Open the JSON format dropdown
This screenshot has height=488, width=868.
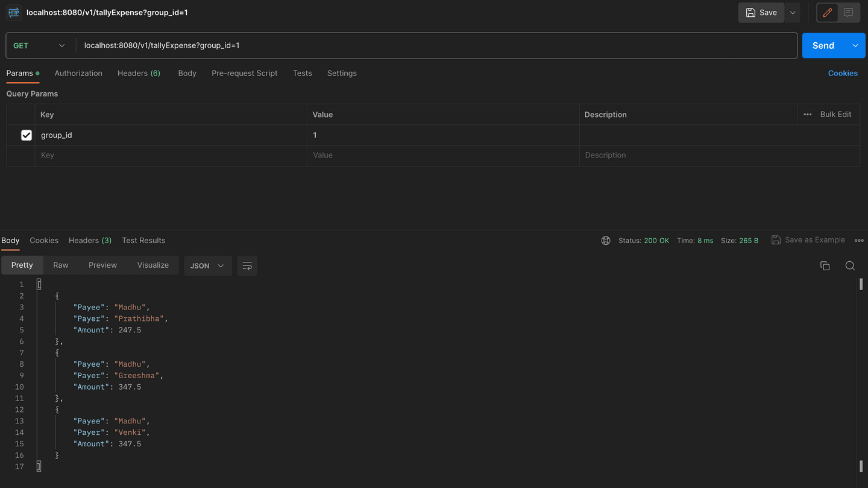pos(207,266)
